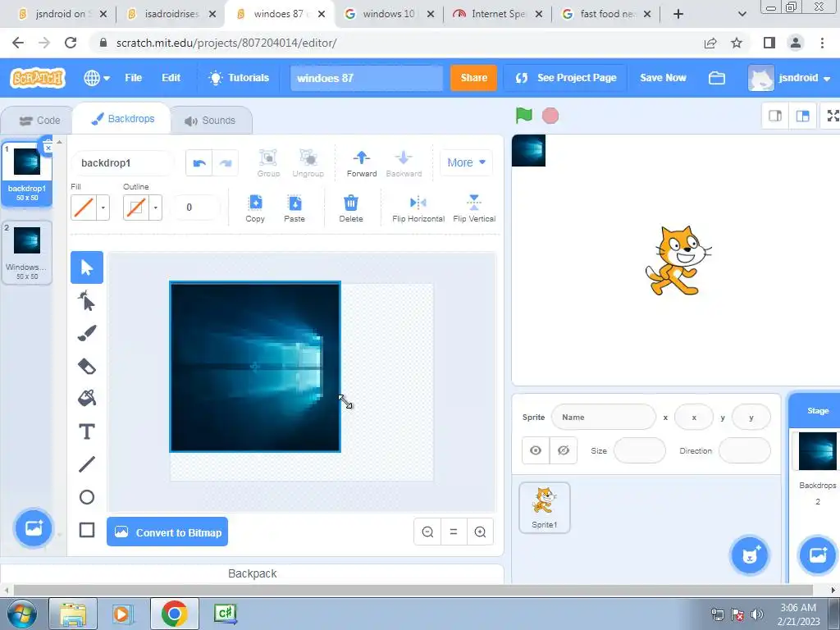The image size is (840, 630).
Task: Click the green flag to run
Action: click(x=524, y=115)
